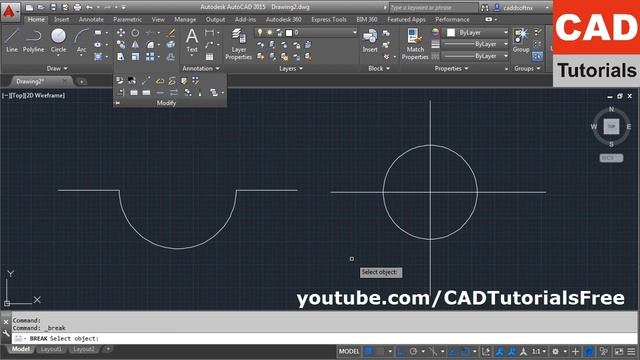Image resolution: width=640 pixels, height=360 pixels.
Task: Open Layer Properties manager
Action: pyautogui.click(x=238, y=44)
